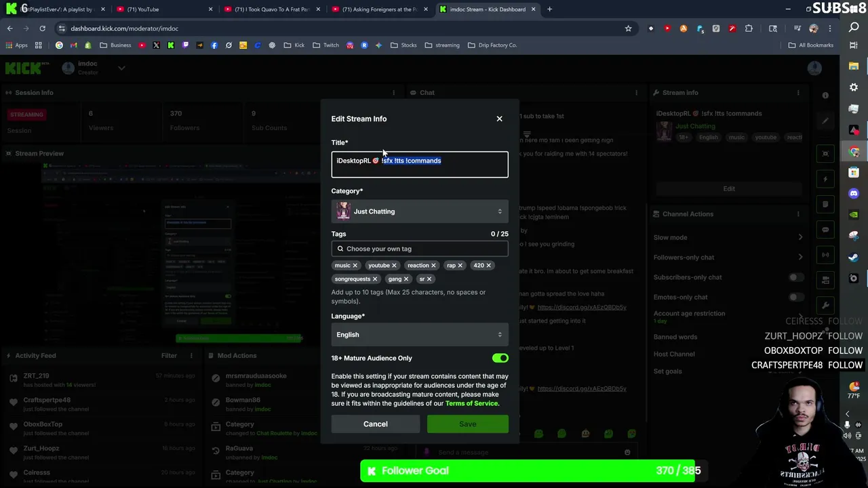Open the Category dropdown showing Just Chatting

click(x=419, y=211)
